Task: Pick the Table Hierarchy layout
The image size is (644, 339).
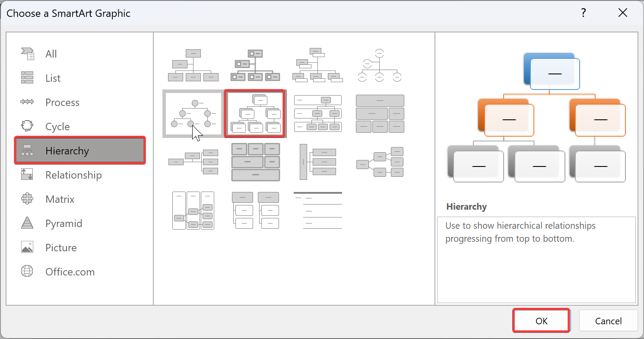Action: (380, 114)
